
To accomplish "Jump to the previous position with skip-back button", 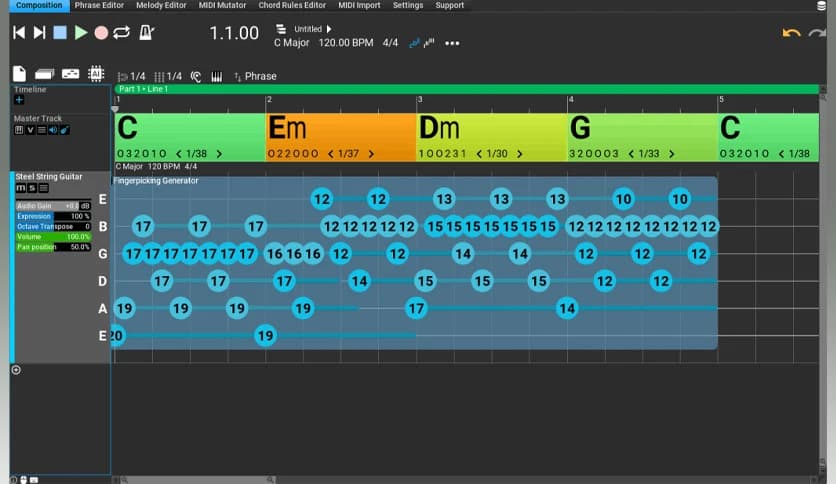I will (x=19, y=33).
